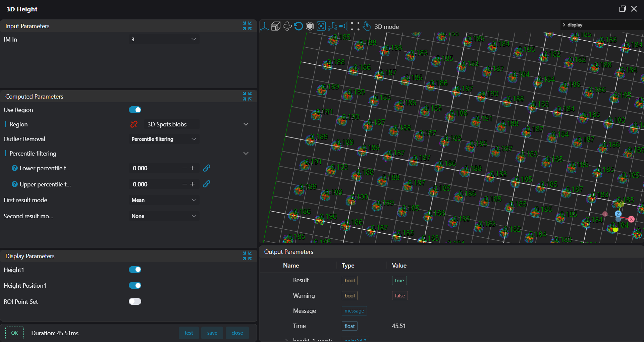Image resolution: width=644 pixels, height=342 pixels.
Task: Open the Outlier Removal dropdown
Action: (164, 139)
